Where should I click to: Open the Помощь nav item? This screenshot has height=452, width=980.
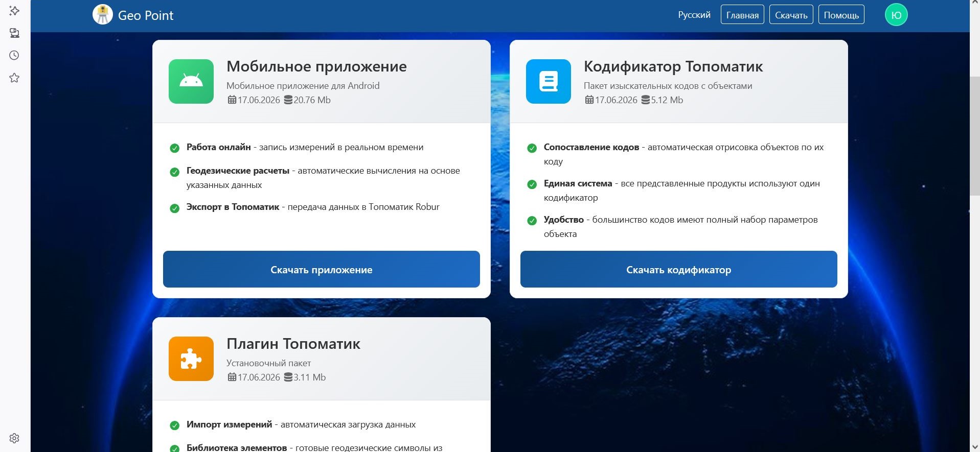pos(841,15)
